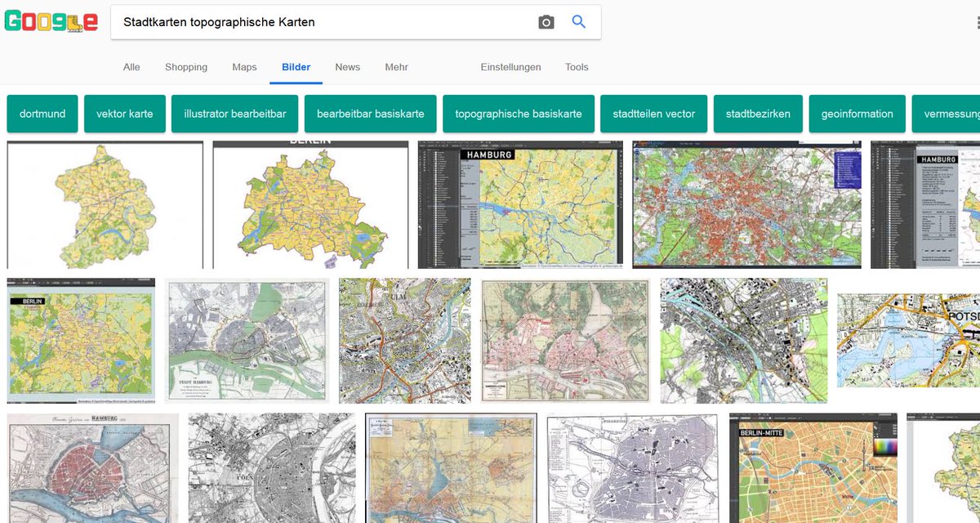Switch to the Alle tab

coord(131,67)
